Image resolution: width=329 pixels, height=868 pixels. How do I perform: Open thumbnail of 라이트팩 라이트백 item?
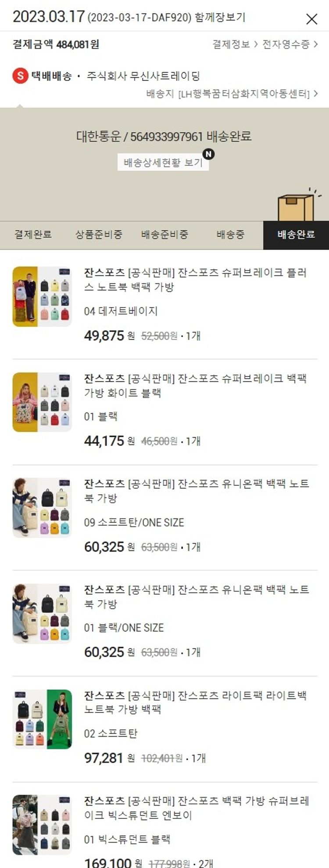coord(42,719)
